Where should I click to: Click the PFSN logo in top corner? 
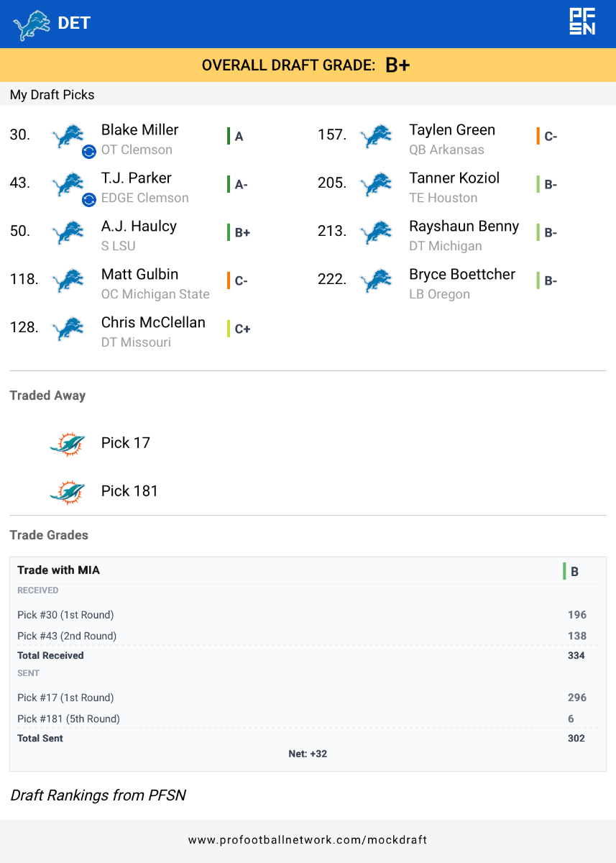[581, 22]
